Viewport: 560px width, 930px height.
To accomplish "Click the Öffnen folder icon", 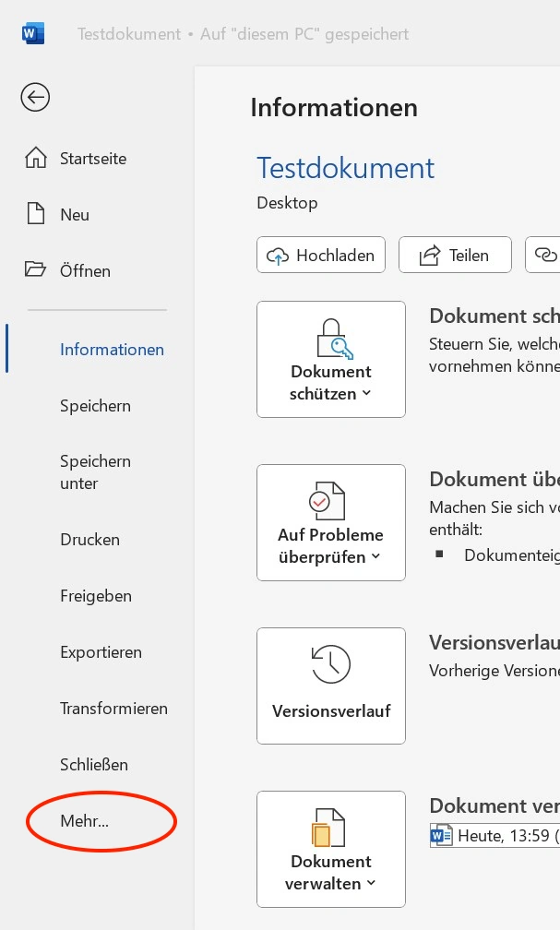I will 35,270.
